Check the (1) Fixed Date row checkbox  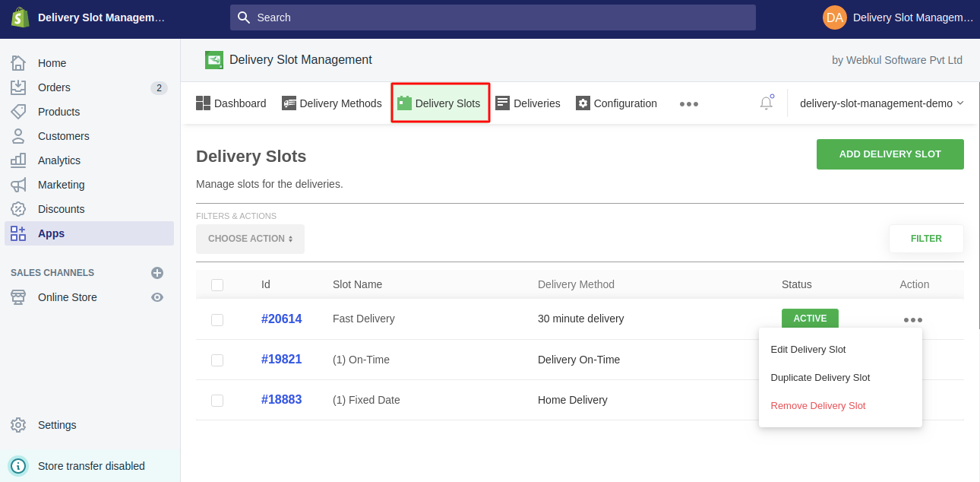[217, 401]
